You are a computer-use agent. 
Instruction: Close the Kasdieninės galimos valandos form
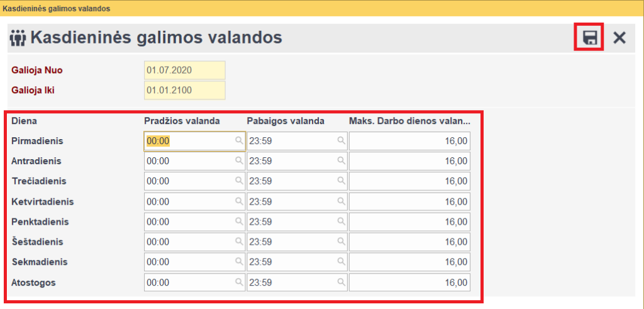click(x=619, y=38)
